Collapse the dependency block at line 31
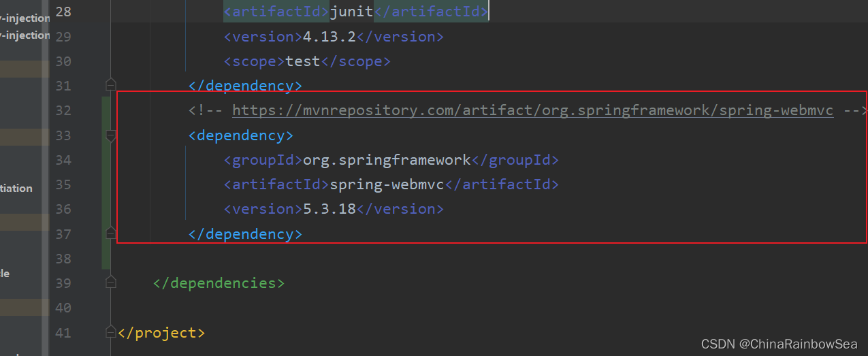 pyautogui.click(x=110, y=85)
